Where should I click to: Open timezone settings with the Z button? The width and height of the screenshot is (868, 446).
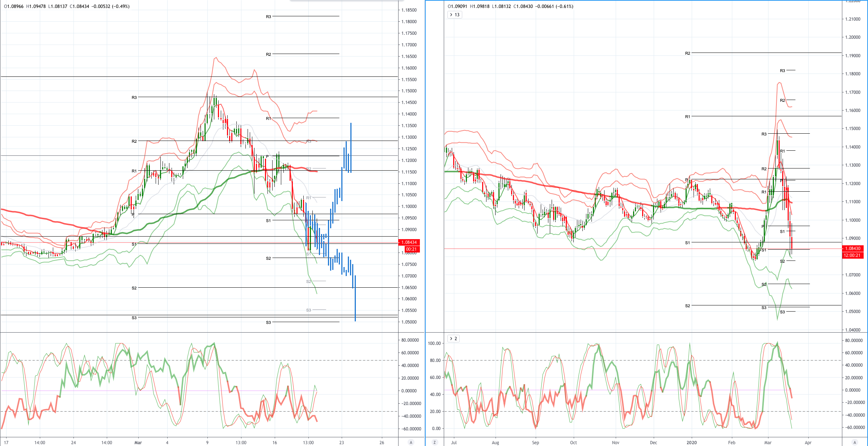click(434, 442)
